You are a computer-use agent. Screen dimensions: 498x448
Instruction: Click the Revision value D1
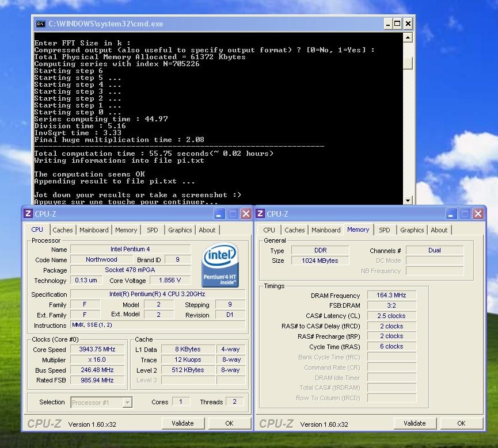point(230,315)
